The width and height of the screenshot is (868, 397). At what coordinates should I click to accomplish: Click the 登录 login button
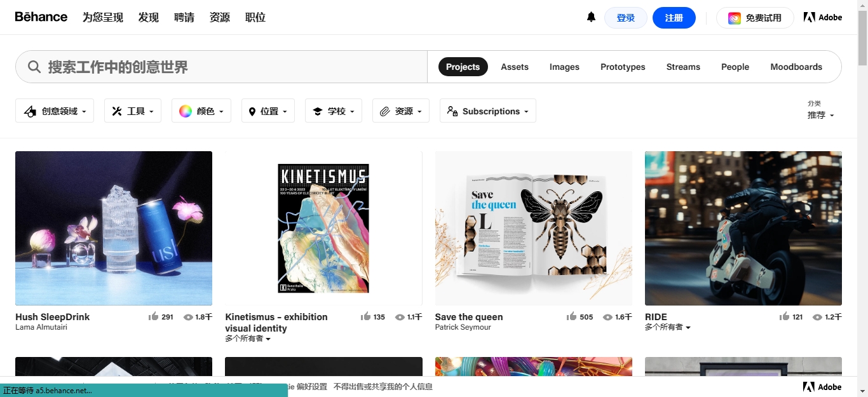point(626,18)
